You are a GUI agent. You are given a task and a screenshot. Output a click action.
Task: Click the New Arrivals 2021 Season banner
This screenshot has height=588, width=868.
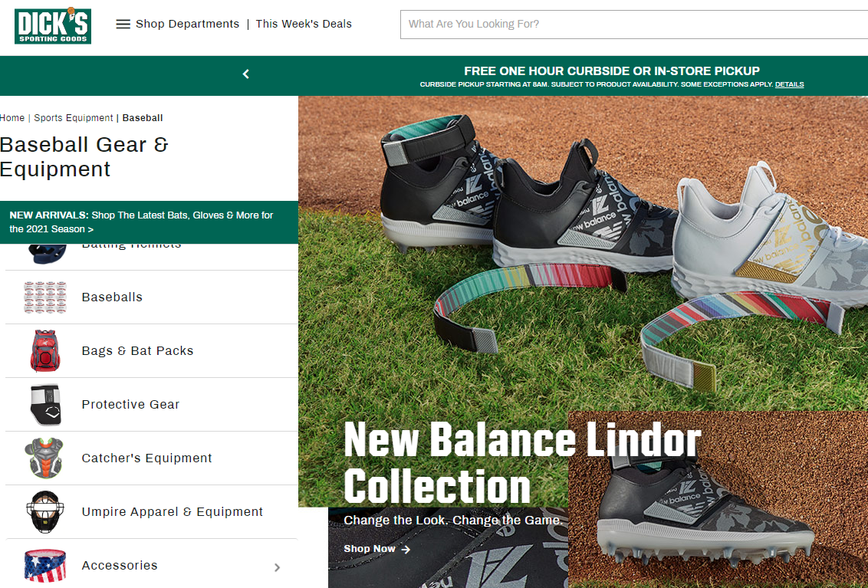click(x=149, y=222)
